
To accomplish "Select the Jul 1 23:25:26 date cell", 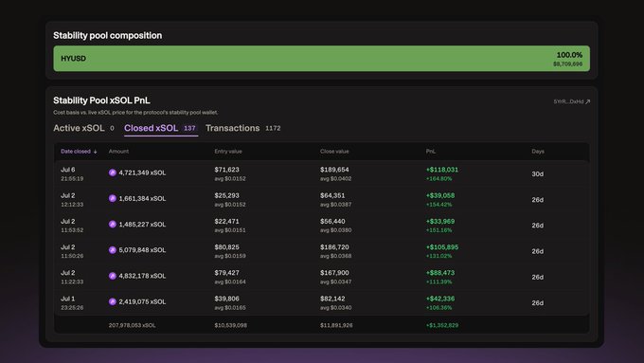I will tap(72, 303).
